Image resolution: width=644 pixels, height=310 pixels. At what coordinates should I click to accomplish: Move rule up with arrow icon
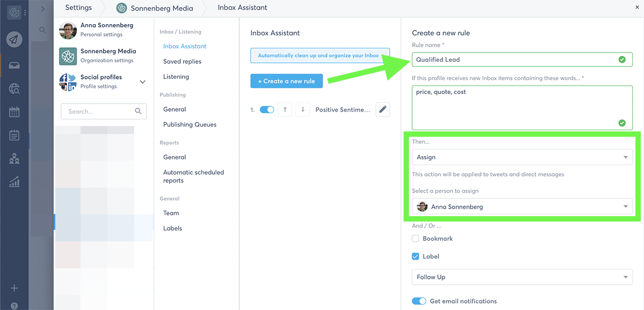(285, 109)
